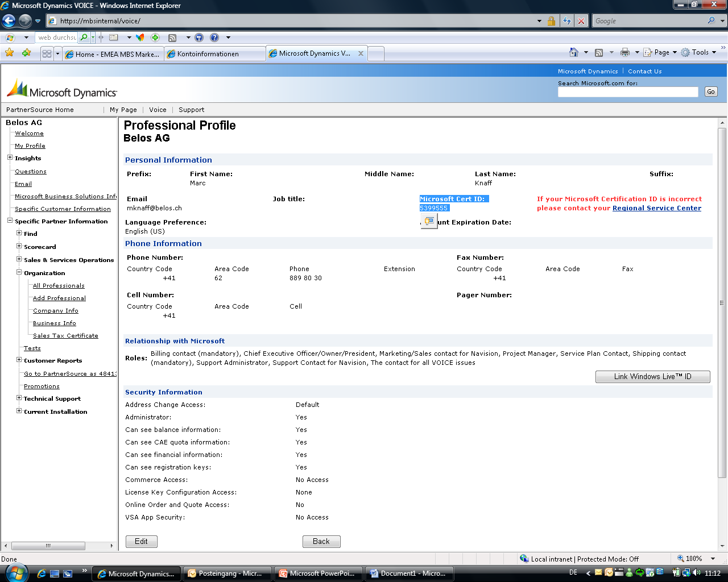728x582 pixels.
Task: Click the page vertical scrollbar thumb
Action: pyautogui.click(x=722, y=302)
